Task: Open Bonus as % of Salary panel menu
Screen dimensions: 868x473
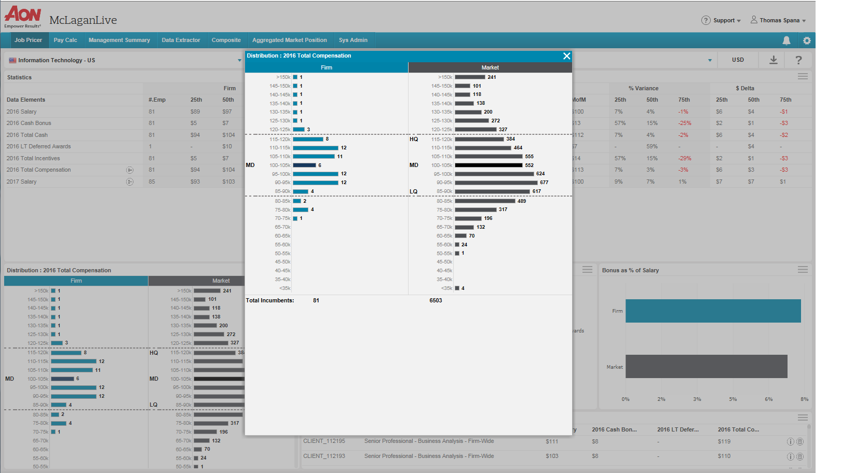Action: point(803,269)
